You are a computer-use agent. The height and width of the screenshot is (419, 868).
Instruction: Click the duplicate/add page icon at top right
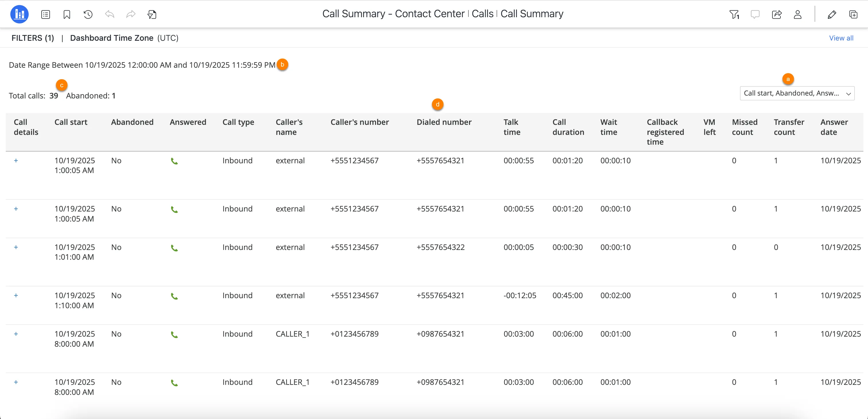coord(853,14)
